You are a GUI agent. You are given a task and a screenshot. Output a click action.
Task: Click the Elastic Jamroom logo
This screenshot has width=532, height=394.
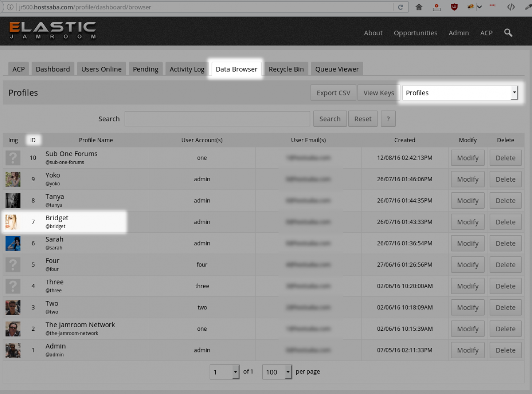53,31
